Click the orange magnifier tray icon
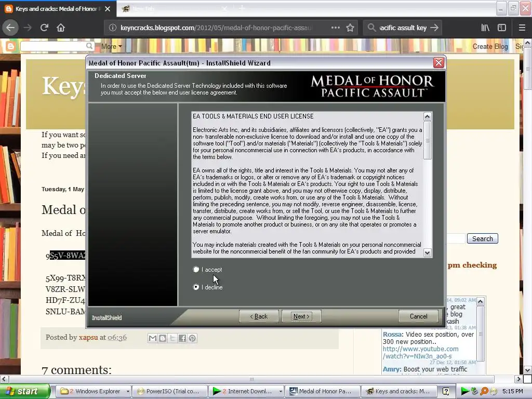This screenshot has width=532, height=399. 484,391
